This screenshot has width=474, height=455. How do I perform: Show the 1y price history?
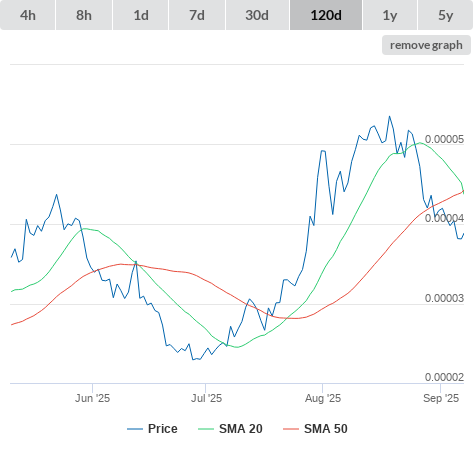(x=390, y=15)
